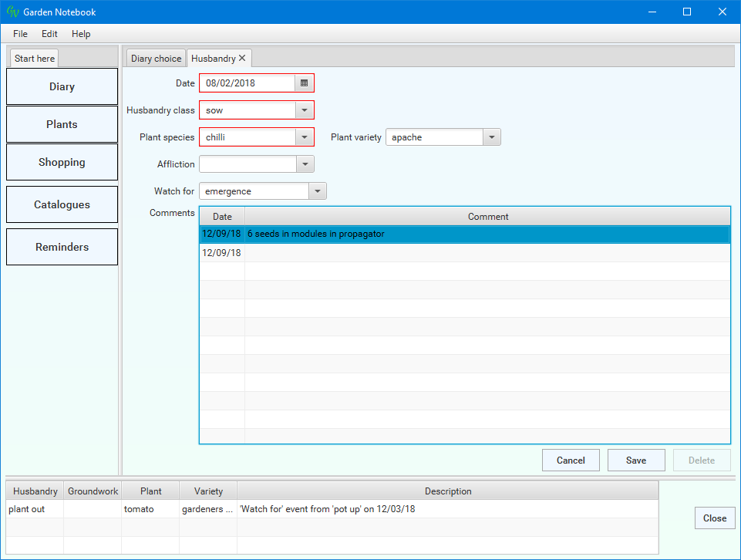Close the bottom reminders panel

714,518
